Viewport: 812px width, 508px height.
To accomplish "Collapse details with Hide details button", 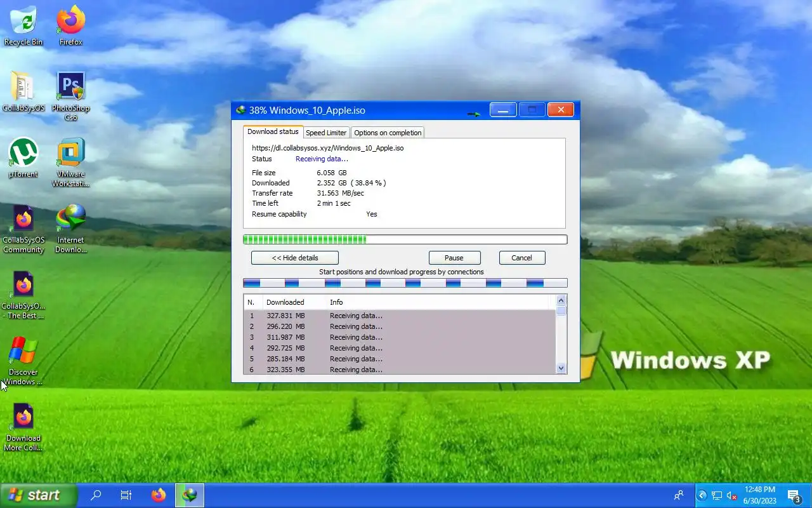I will tap(295, 258).
